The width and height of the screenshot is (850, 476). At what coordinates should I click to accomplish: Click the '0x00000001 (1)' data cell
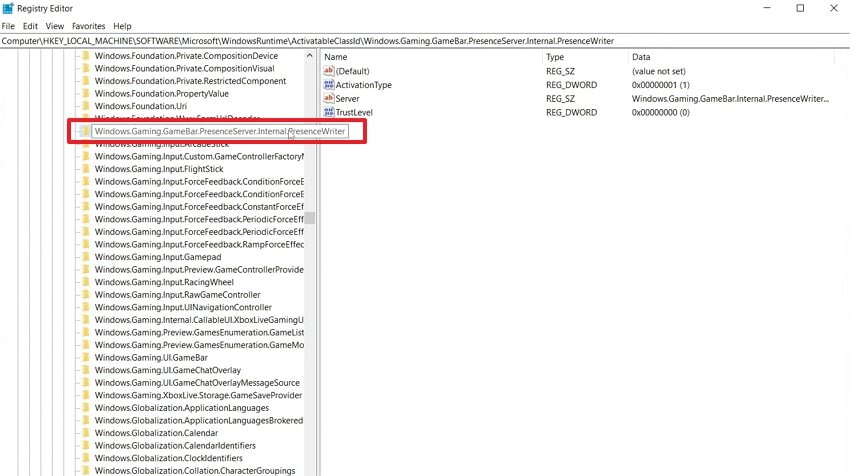click(661, 85)
